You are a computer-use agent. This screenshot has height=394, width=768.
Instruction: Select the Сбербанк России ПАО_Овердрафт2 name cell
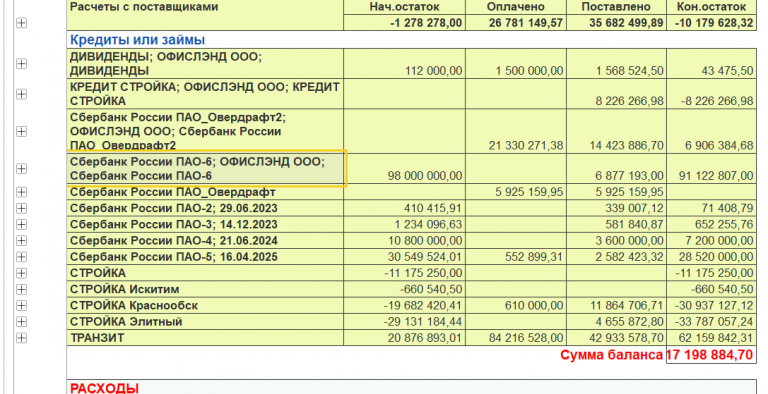pos(205,131)
